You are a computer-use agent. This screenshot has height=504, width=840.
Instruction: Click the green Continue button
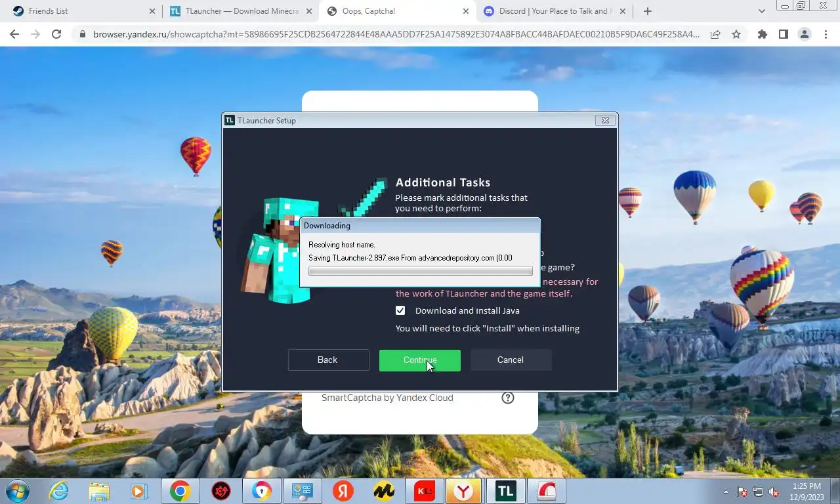[x=420, y=360]
